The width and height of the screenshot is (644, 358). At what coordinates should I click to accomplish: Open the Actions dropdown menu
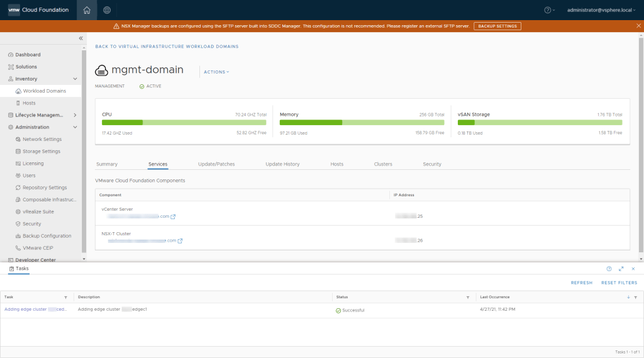tap(216, 72)
